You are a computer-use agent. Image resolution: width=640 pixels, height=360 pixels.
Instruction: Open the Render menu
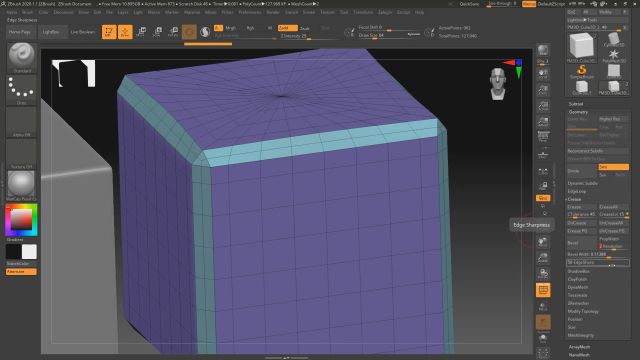(x=273, y=13)
